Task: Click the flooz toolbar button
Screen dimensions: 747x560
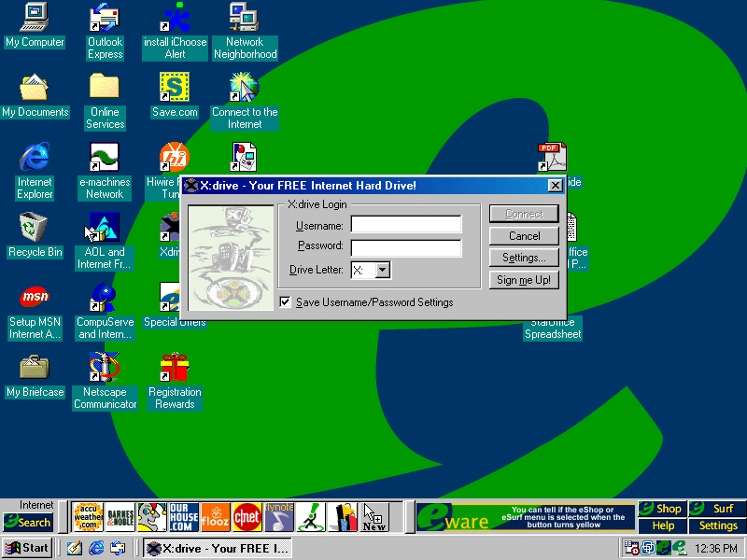Action: 215,516
